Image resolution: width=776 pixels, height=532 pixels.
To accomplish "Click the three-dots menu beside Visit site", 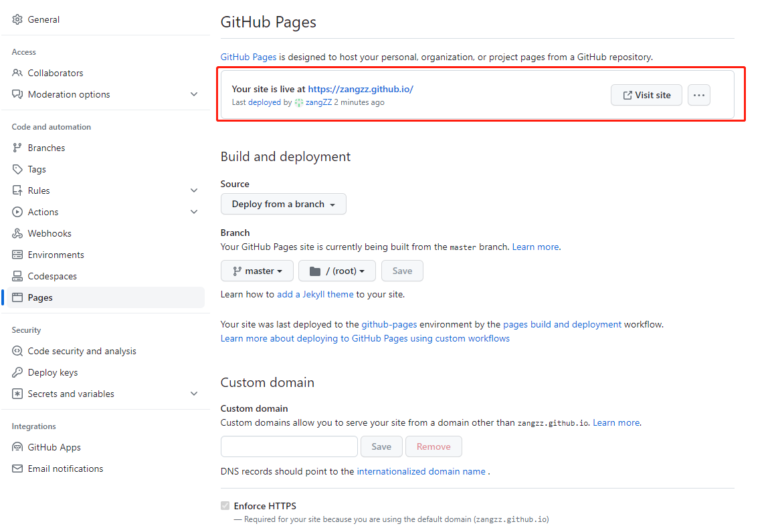I will click(698, 95).
